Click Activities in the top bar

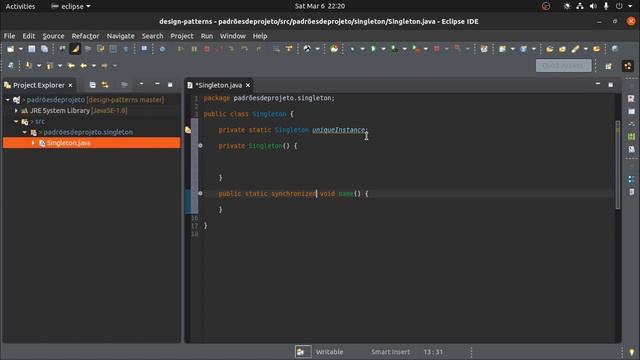pos(20,6)
